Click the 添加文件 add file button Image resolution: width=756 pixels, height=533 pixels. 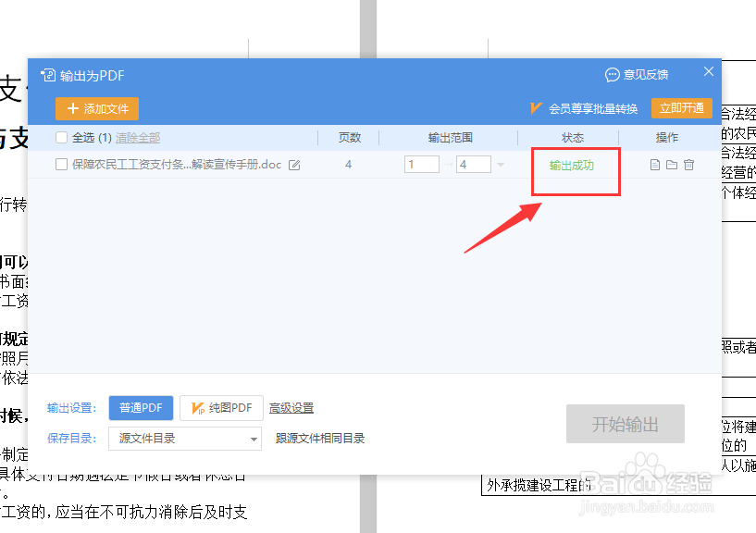[96, 108]
